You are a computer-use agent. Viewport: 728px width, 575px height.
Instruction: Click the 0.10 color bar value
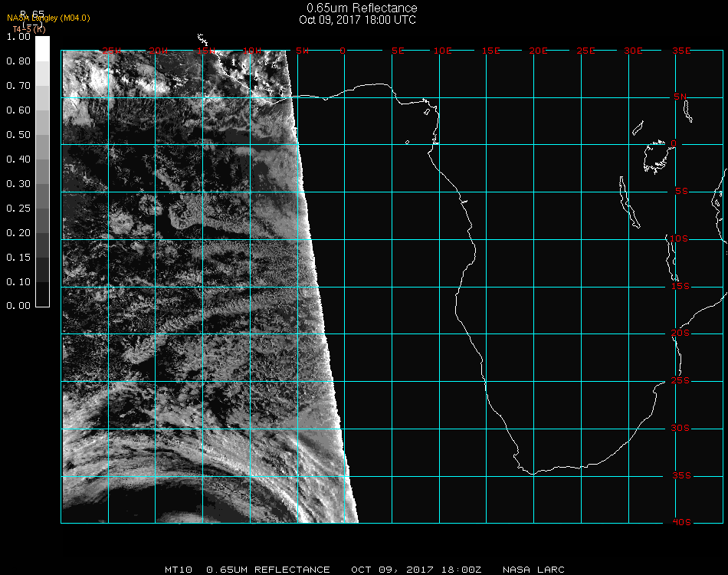point(18,282)
